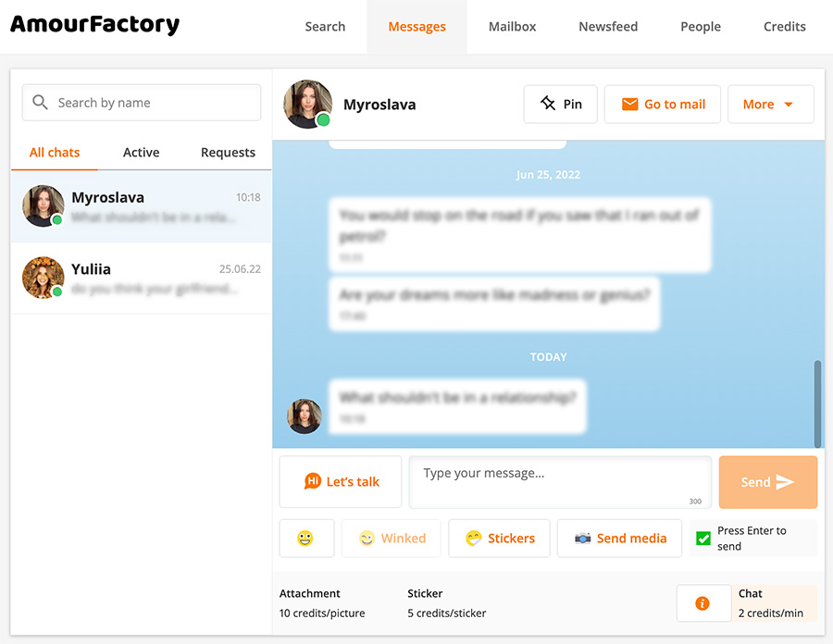Open Go to mail envelope button
833x644 pixels.
pyautogui.click(x=663, y=104)
